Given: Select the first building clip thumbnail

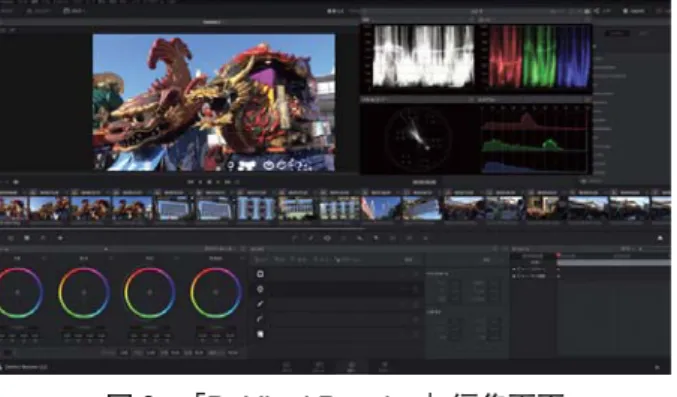Looking at the screenshot, I should tap(173, 208).
